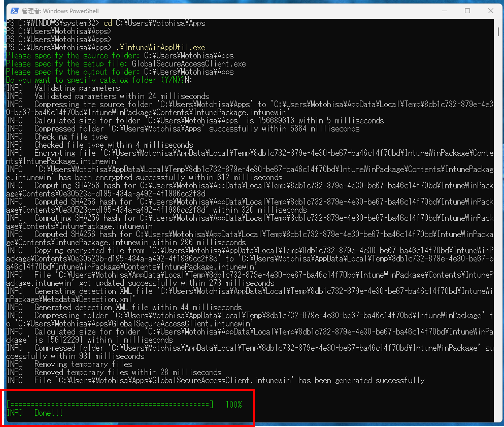Click the 100% progress text

(x=234, y=404)
